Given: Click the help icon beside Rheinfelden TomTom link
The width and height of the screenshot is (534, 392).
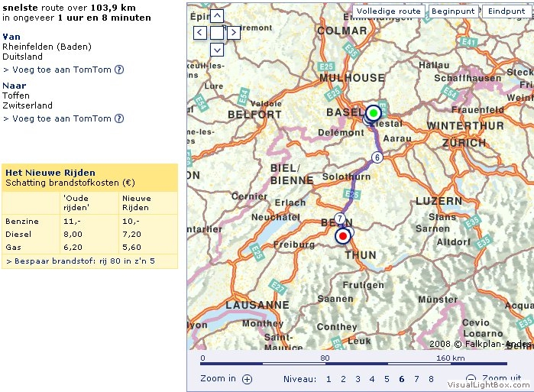Looking at the screenshot, I should pyautogui.click(x=119, y=70).
